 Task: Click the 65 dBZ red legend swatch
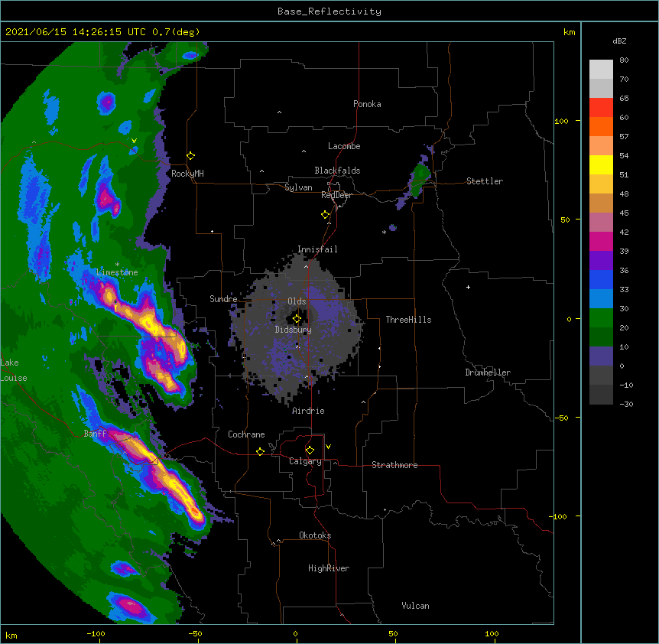coord(601,108)
